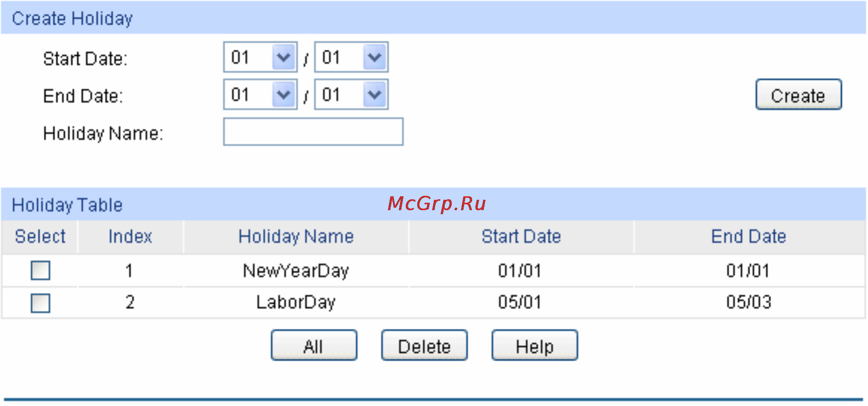Open the End Date month dropdown
This screenshot has width=868, height=406.
(x=260, y=94)
